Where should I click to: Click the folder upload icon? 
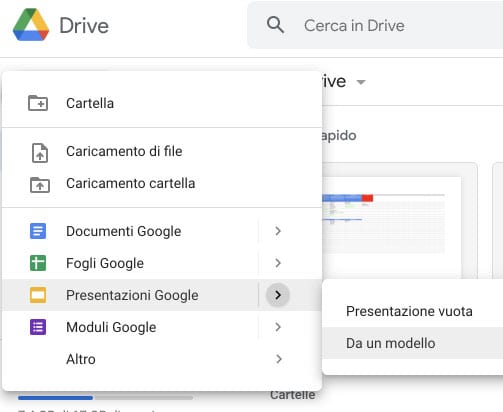coord(40,185)
